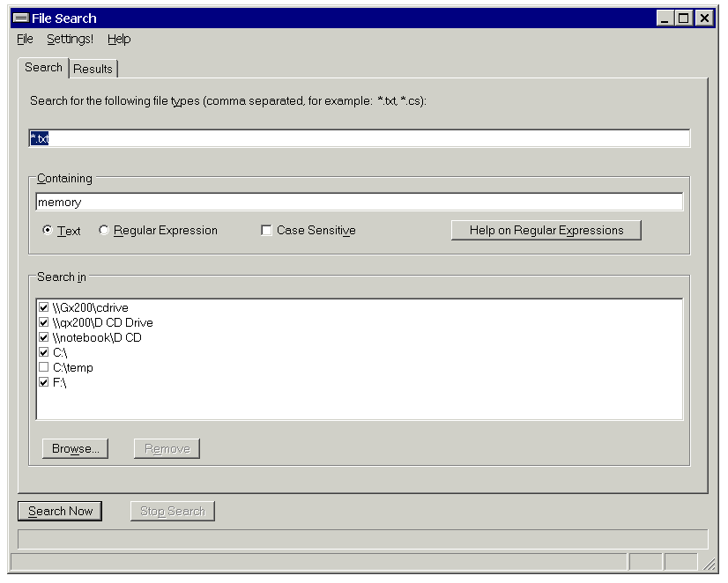Check the C:\temp folder checkbox

(x=44, y=368)
